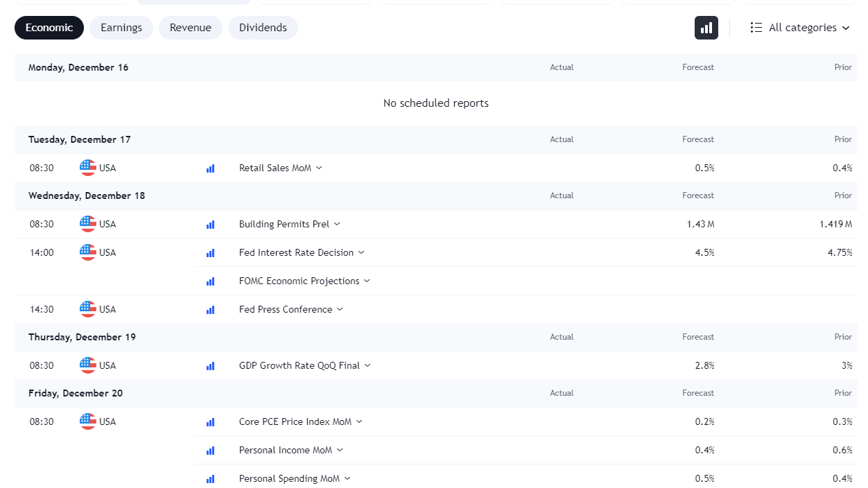The image size is (868, 488).
Task: Open the Building Permits Prel event name
Action: point(284,224)
